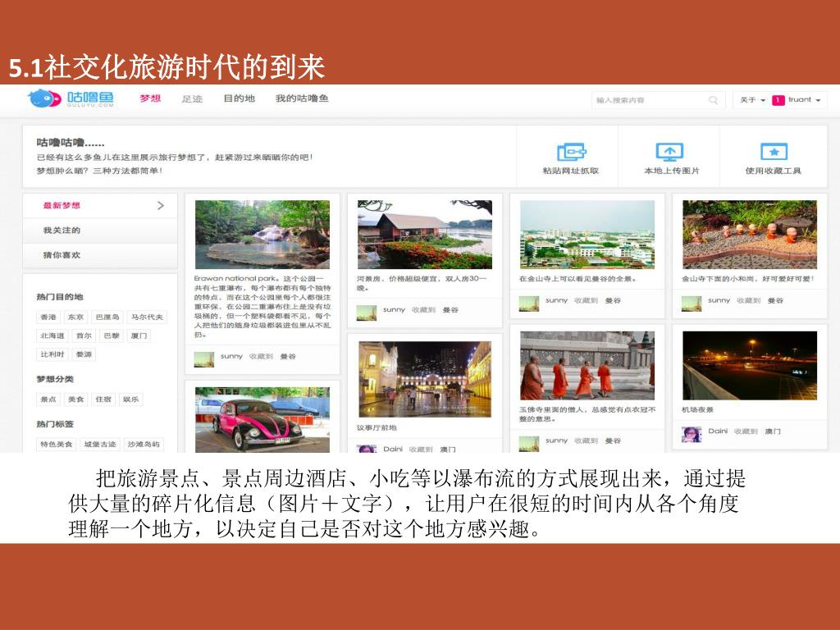The height and width of the screenshot is (630, 840).
Task: Open the 我的咕噜鱼 tab
Action: (302, 98)
